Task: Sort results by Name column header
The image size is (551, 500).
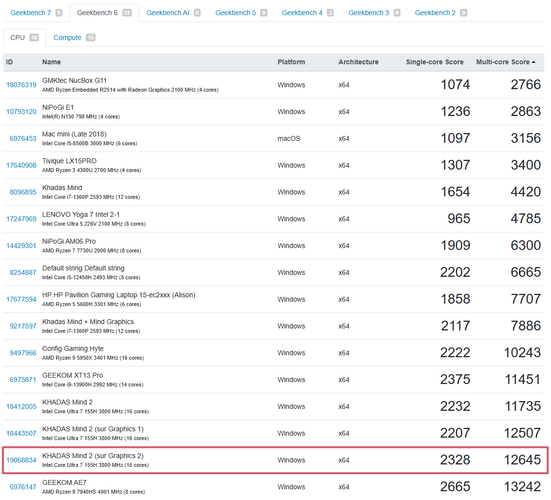Action: tap(51, 62)
